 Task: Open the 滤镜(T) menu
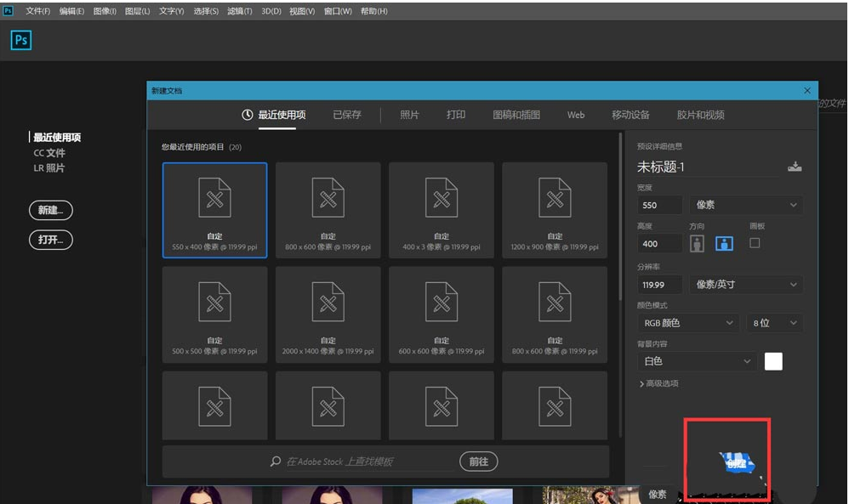[241, 12]
